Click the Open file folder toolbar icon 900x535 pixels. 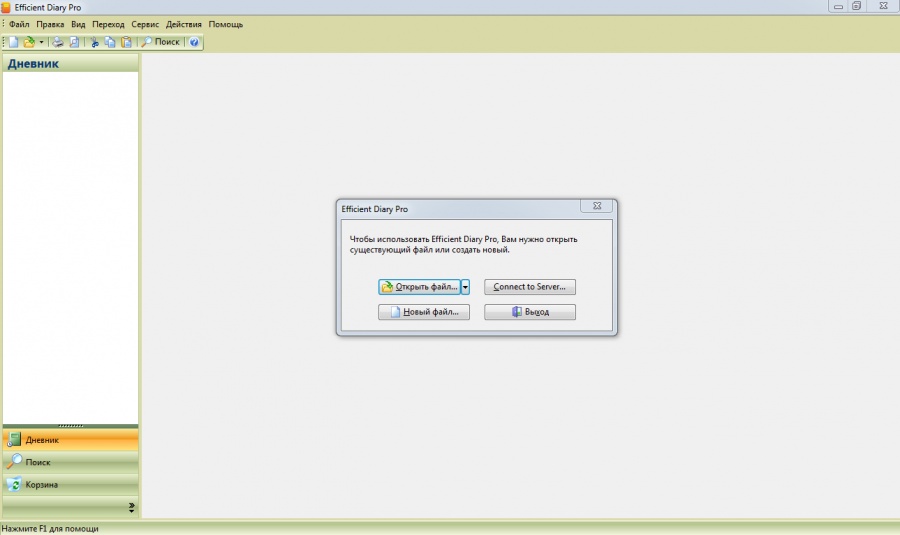[x=29, y=42]
